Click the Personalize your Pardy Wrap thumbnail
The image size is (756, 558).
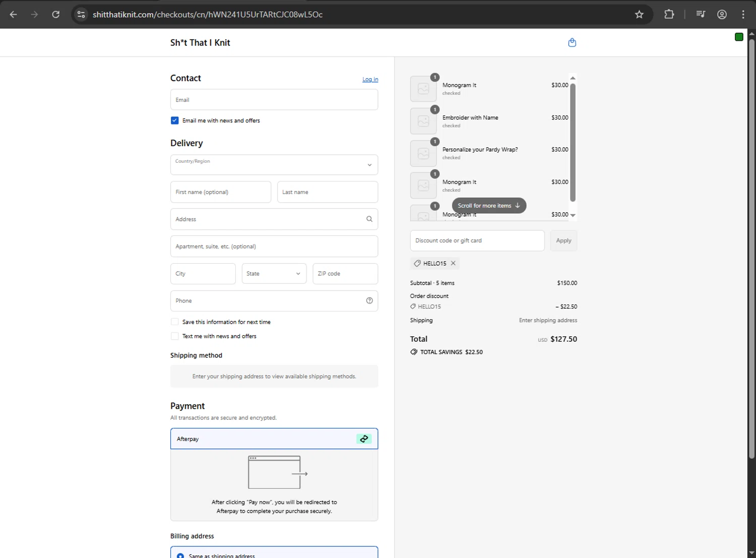coord(423,153)
